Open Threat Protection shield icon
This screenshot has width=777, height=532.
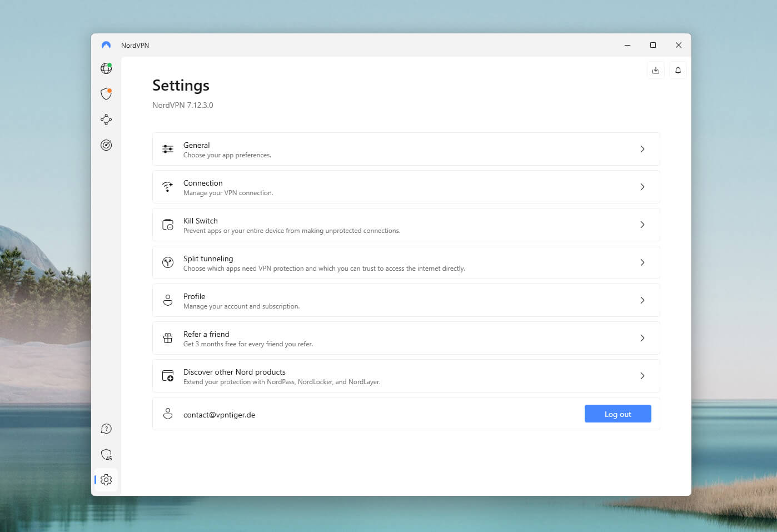coord(106,93)
